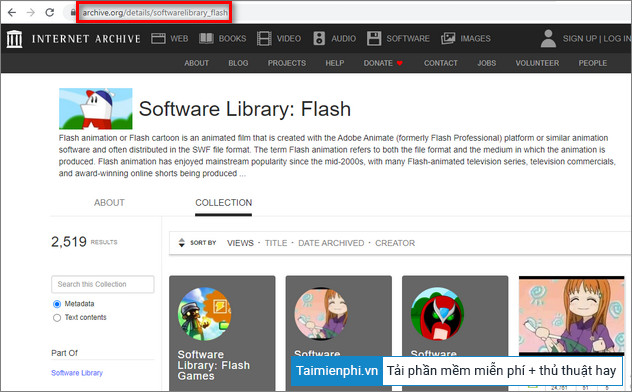
Task: Open the People link
Action: 592,63
